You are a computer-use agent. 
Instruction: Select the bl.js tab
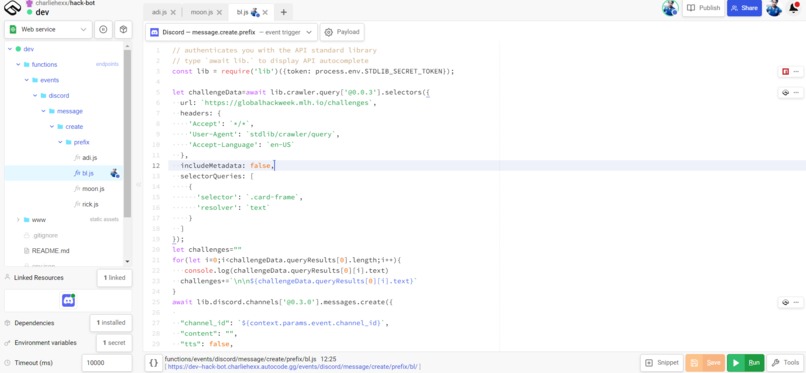tap(243, 12)
